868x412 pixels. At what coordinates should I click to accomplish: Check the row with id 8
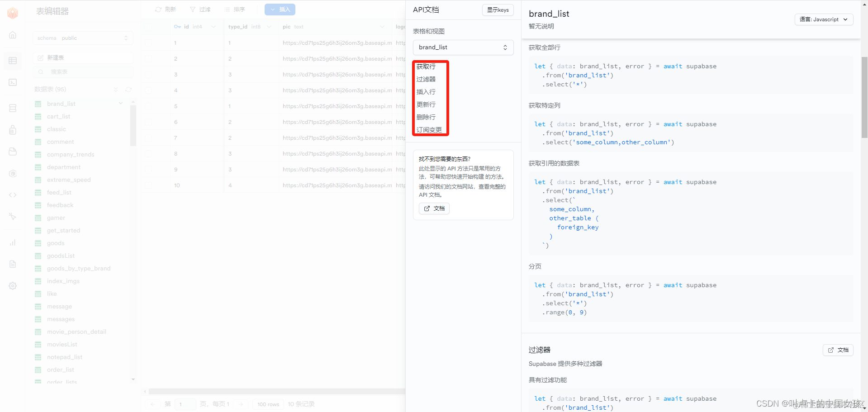[x=148, y=154]
